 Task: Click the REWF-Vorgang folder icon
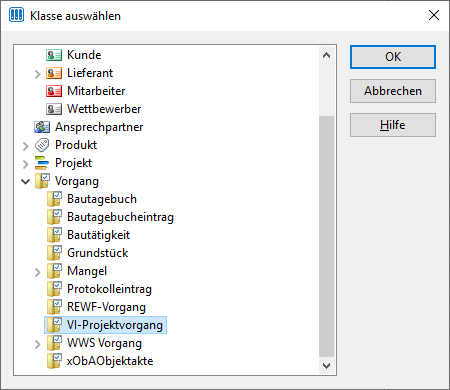(54, 307)
